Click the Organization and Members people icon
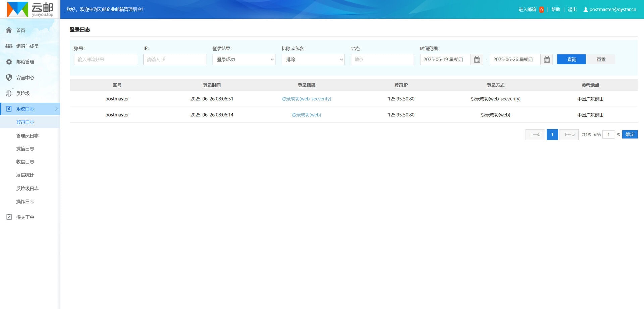The image size is (644, 309). point(9,46)
